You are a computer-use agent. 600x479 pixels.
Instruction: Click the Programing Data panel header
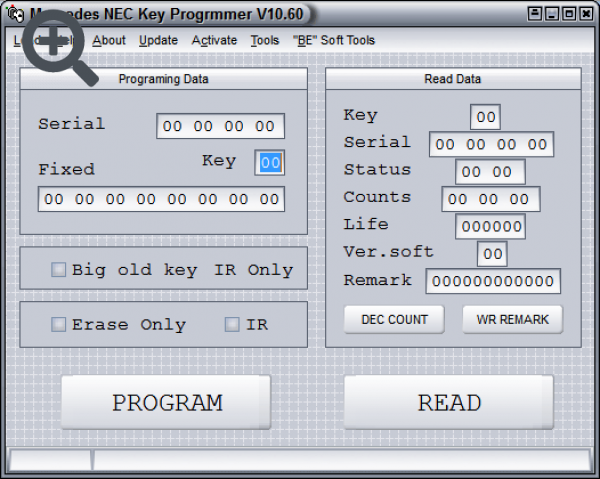pos(164,79)
